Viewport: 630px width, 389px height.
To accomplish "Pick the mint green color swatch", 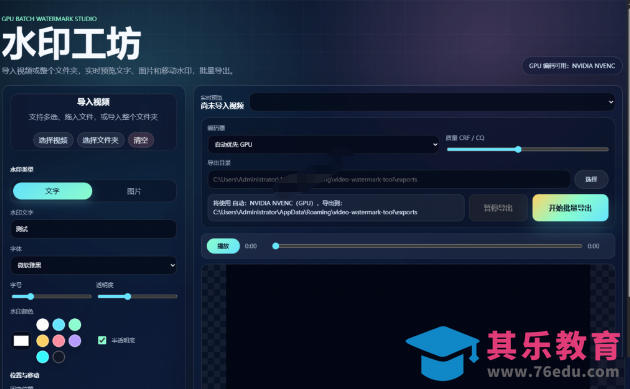I will tap(75, 324).
